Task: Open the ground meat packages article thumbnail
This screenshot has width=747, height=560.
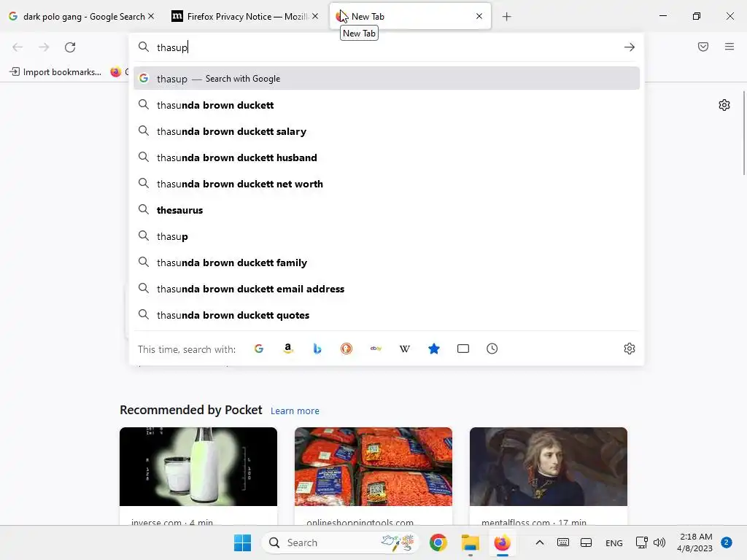Action: pos(373,466)
